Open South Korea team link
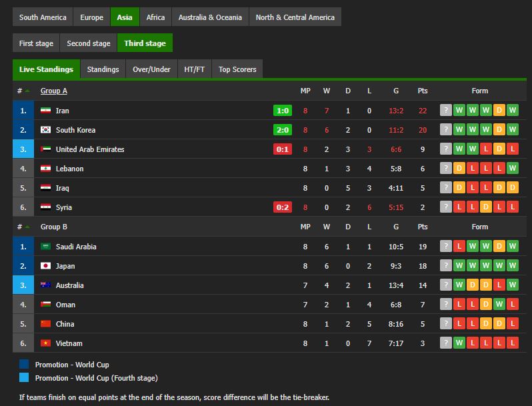 75,130
